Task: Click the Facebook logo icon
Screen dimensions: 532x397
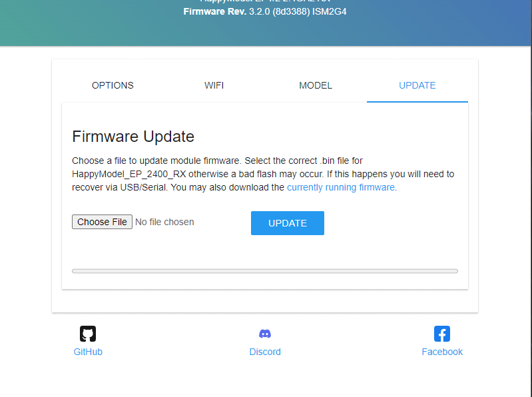Action: [x=442, y=334]
